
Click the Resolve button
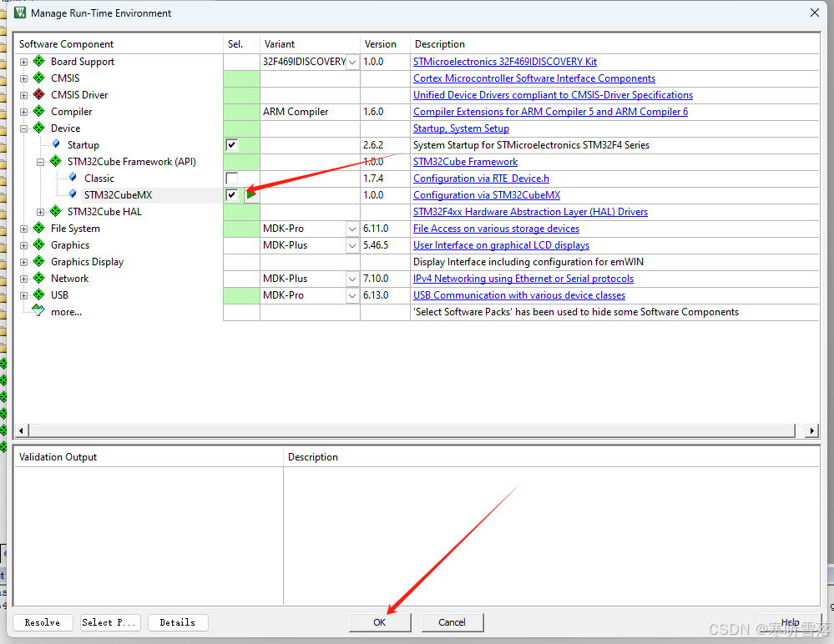point(43,622)
